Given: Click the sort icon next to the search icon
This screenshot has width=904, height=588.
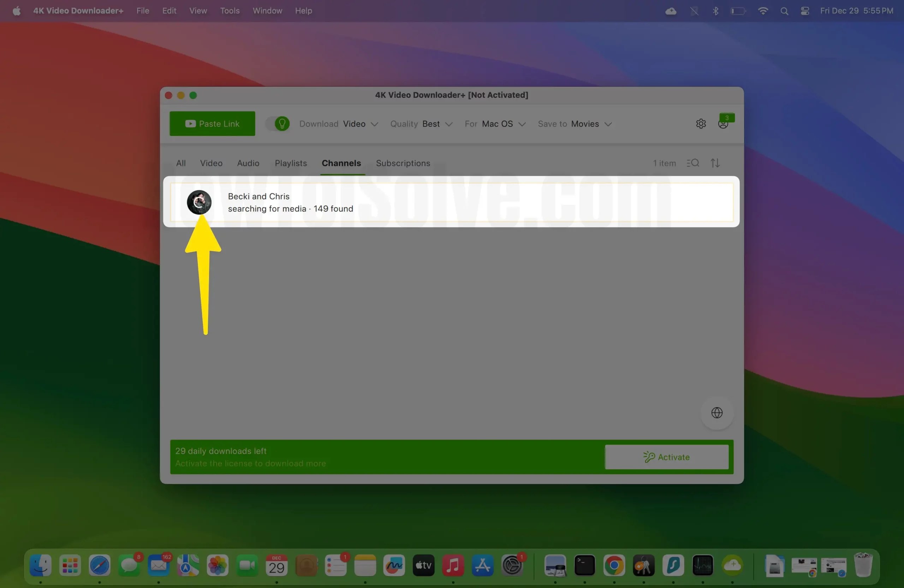Looking at the screenshot, I should [715, 163].
